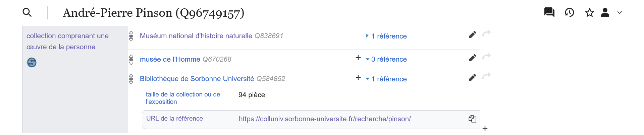This screenshot has width=644, height=135.
Task: Edit the musée de l'Homme statement
Action: coord(472,58)
